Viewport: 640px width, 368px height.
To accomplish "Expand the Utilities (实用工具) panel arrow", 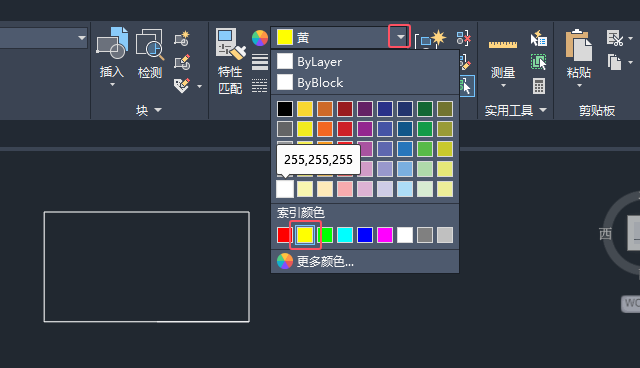I will tap(543, 110).
